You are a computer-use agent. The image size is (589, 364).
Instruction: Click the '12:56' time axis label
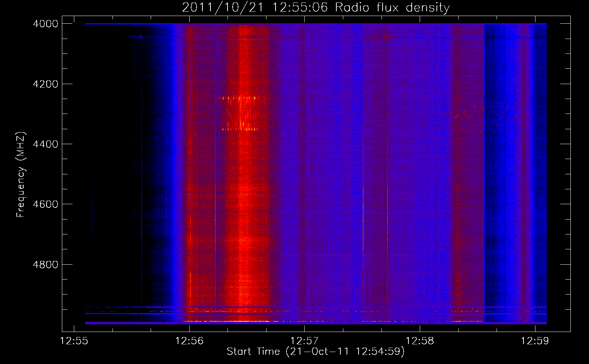(189, 341)
